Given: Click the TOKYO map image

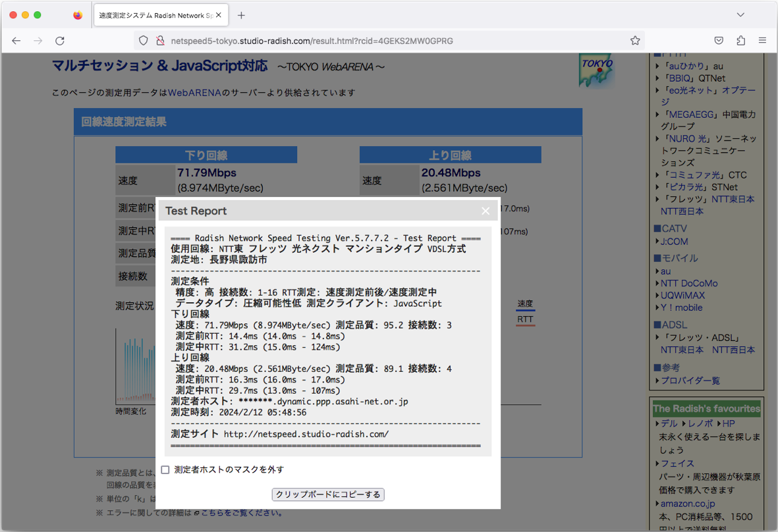Looking at the screenshot, I should [596, 71].
